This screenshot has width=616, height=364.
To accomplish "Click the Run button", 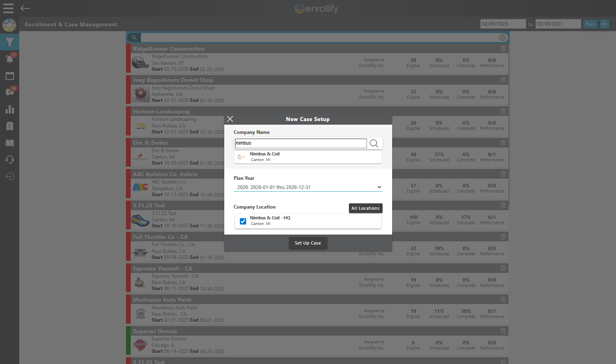I will [590, 24].
